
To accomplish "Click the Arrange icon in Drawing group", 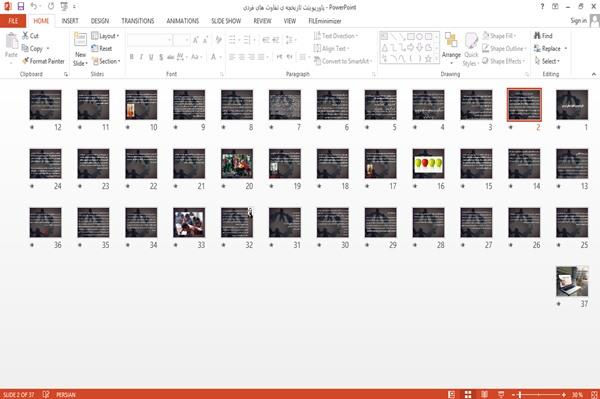I will pos(451,41).
